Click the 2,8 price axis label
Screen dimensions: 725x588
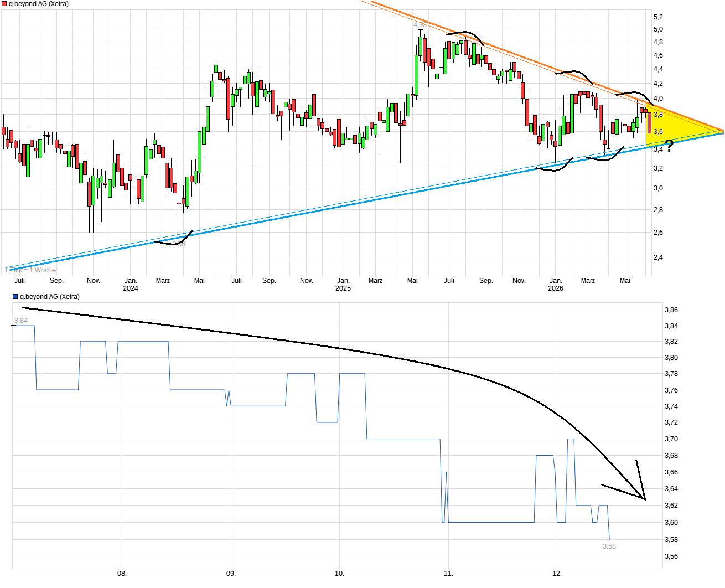(658, 210)
